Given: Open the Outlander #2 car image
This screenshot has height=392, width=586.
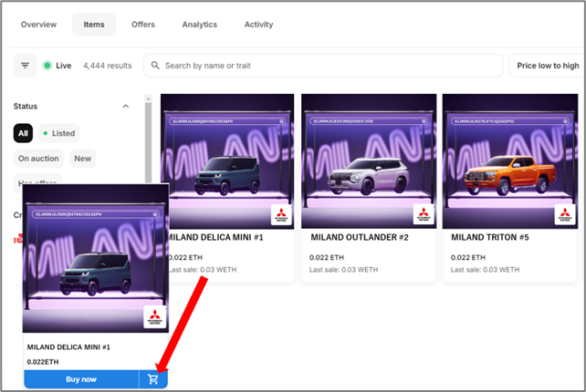Looking at the screenshot, I should [369, 161].
